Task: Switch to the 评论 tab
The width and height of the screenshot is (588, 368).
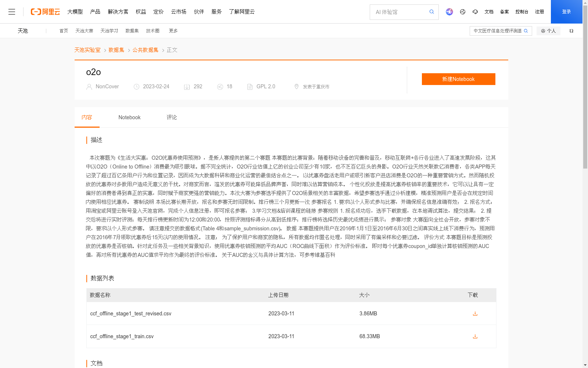Action: pyautogui.click(x=172, y=117)
